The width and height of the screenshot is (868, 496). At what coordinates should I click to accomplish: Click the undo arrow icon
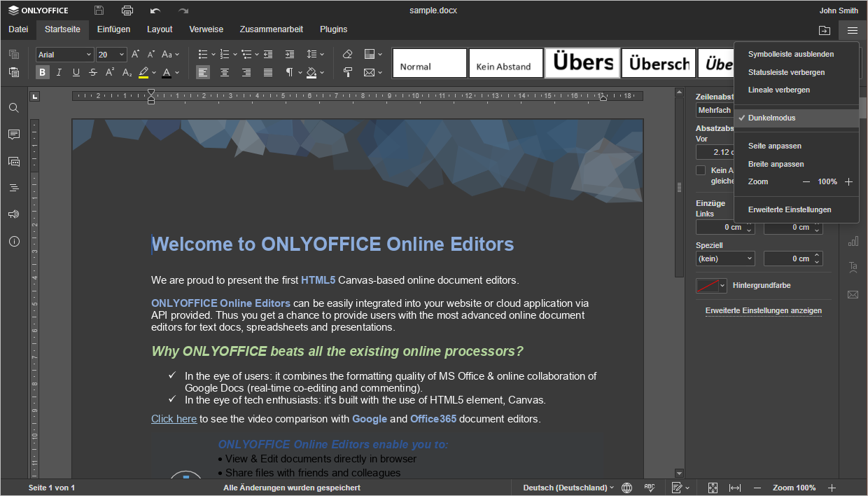click(155, 11)
